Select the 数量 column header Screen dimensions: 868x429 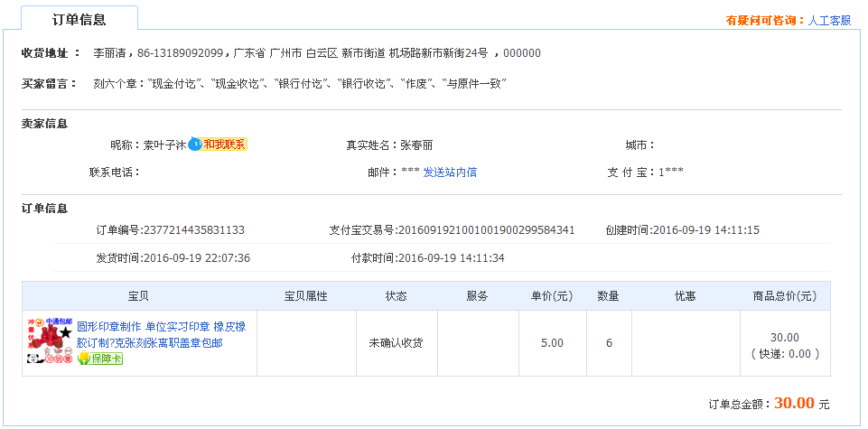click(x=609, y=296)
